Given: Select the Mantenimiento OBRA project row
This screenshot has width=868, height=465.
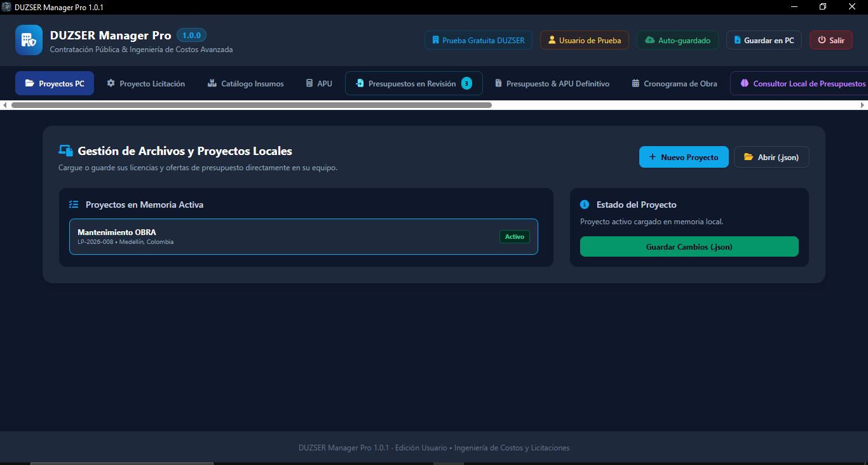Looking at the screenshot, I should point(304,236).
